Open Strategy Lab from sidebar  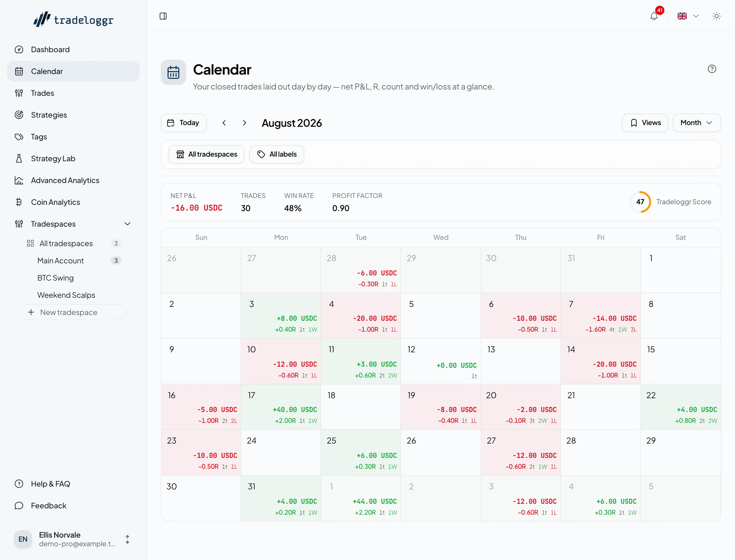(73, 159)
